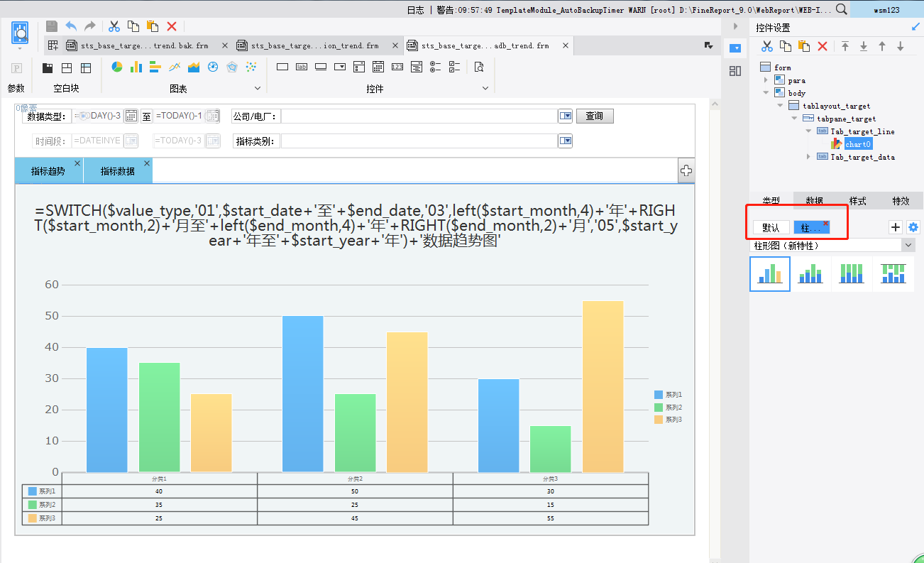Click the 查询 query button
This screenshot has width=924, height=563.
point(595,116)
